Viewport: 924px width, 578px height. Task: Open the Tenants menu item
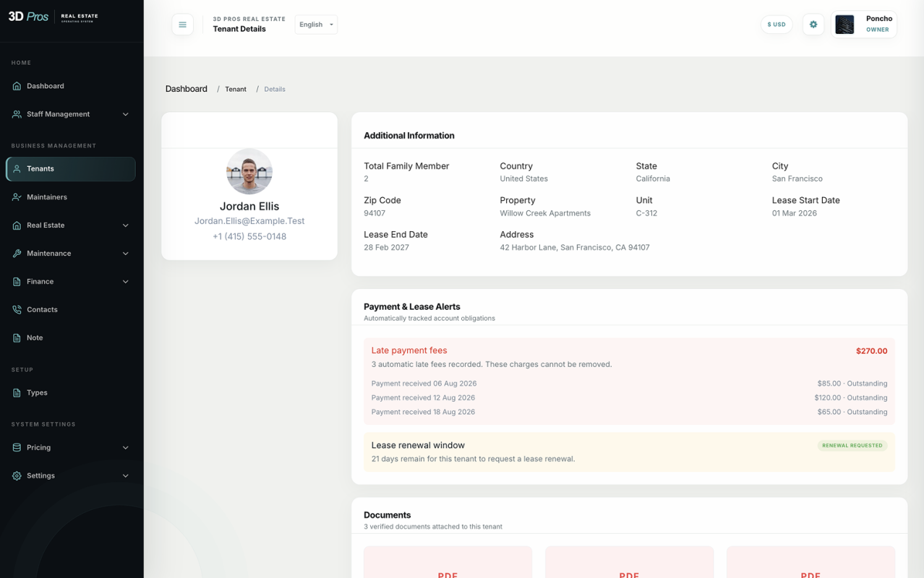click(71, 169)
